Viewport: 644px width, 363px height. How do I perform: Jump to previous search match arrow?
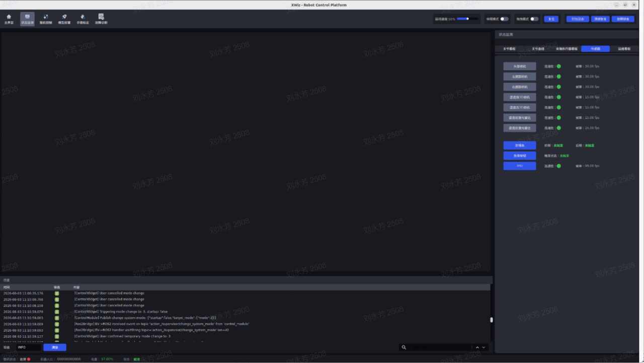[477, 347]
